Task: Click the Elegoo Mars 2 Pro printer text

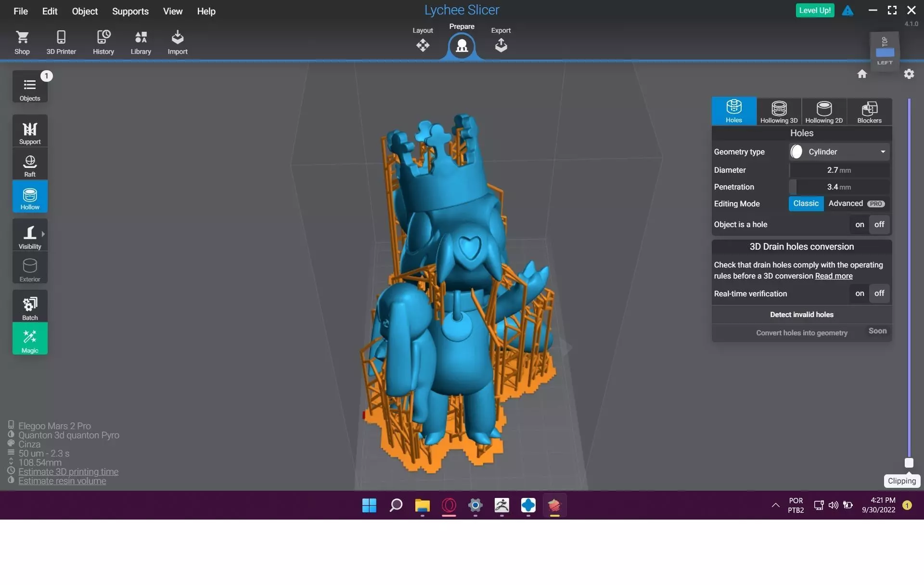Action: tap(54, 426)
